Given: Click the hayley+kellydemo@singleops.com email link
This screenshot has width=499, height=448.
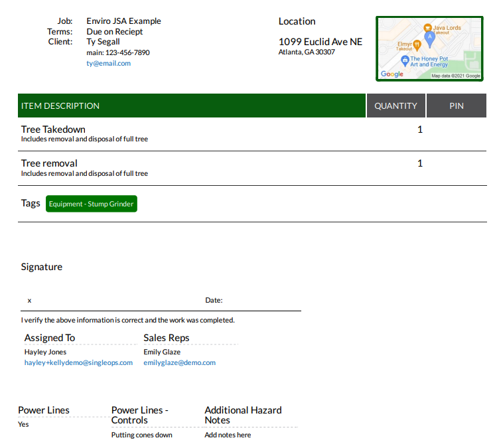Looking at the screenshot, I should [x=78, y=362].
